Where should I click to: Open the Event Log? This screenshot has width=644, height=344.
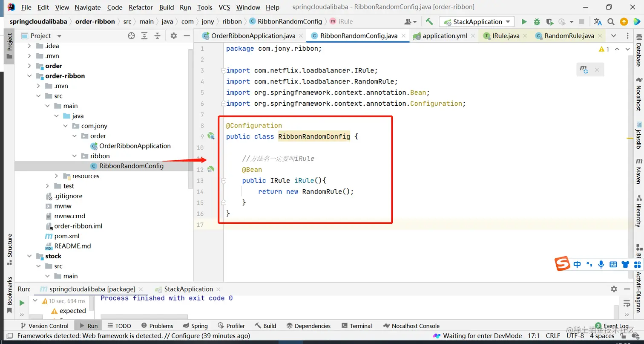[x=612, y=326]
